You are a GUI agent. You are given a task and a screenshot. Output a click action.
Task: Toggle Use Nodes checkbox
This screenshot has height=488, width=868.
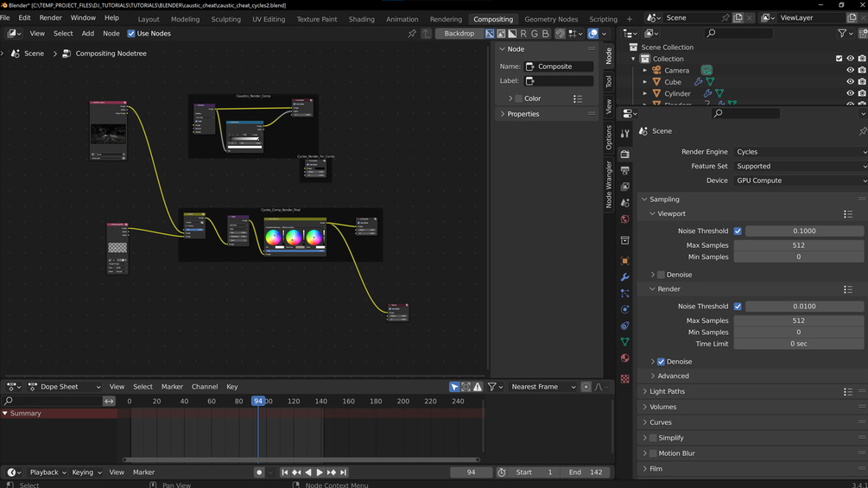pyautogui.click(x=131, y=34)
